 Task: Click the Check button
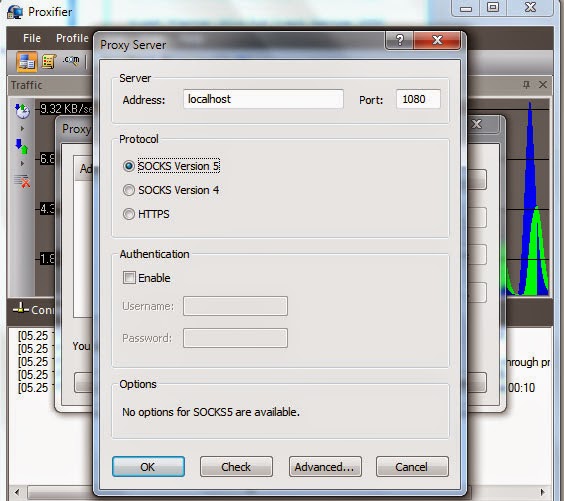click(236, 466)
